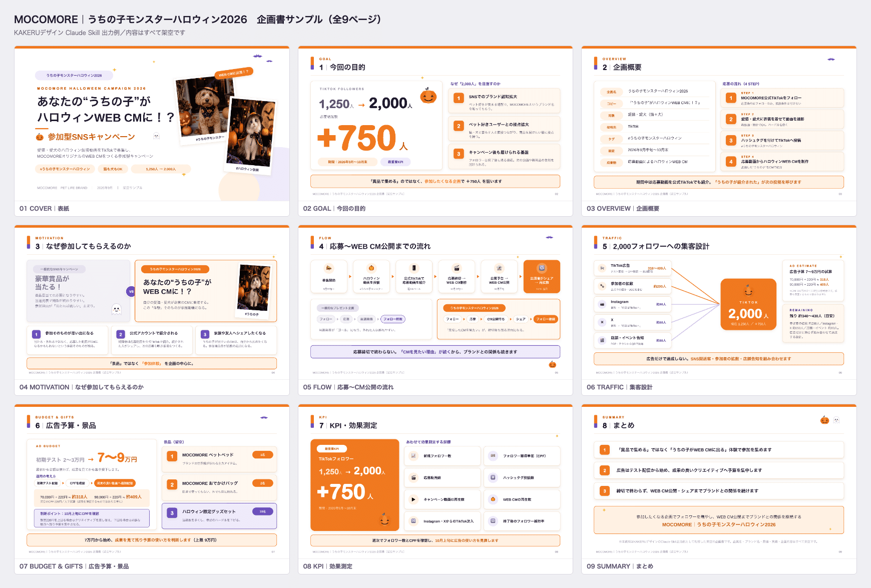
Task: Click the 1,250人→2,000人 pill on the cover slide
Action: [161, 169]
